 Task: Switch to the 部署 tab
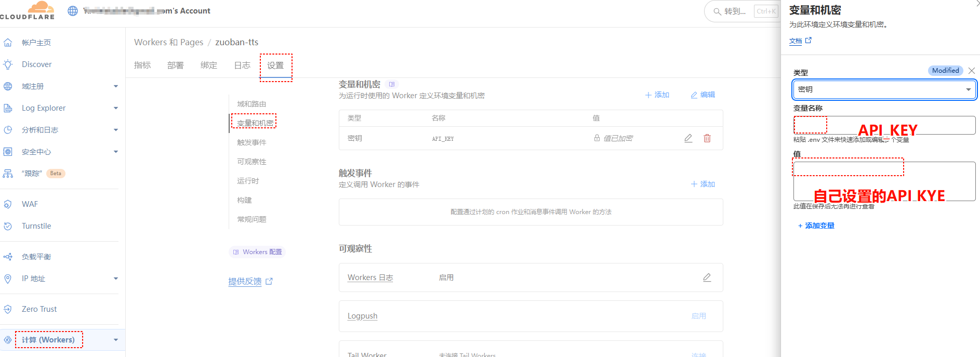click(x=175, y=65)
